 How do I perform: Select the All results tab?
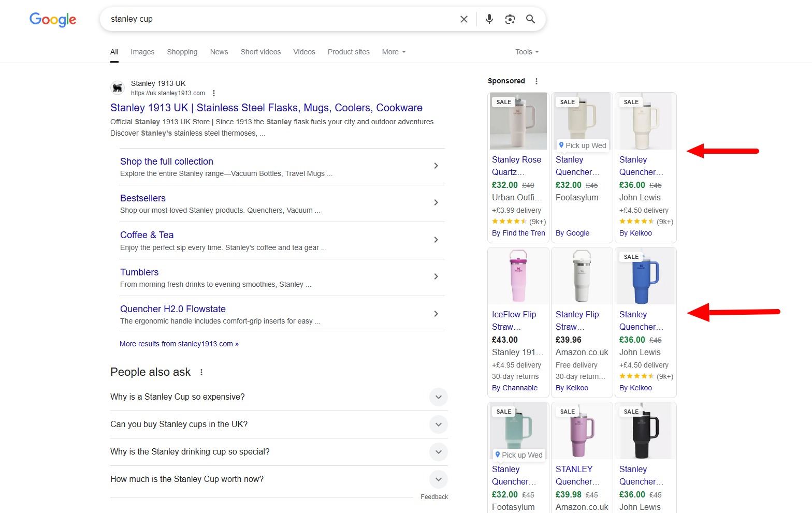114,52
